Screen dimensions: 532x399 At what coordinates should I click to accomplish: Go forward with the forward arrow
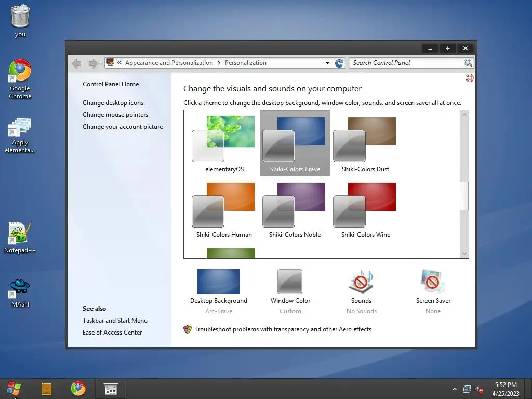click(93, 63)
